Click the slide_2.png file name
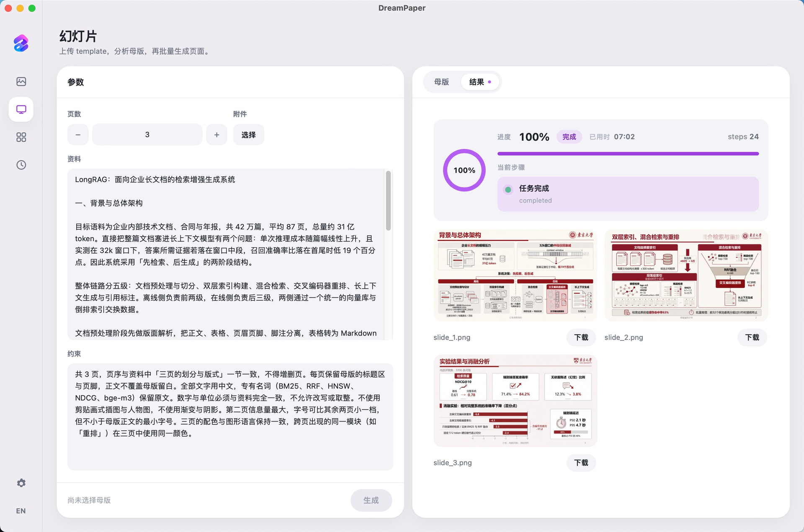The height and width of the screenshot is (532, 804). 624,337
